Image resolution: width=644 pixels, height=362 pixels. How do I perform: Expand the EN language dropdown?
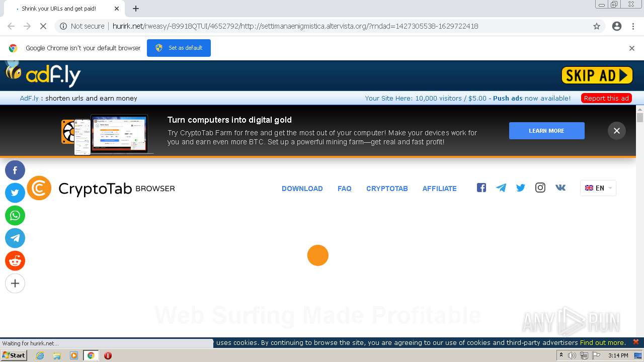(x=598, y=188)
